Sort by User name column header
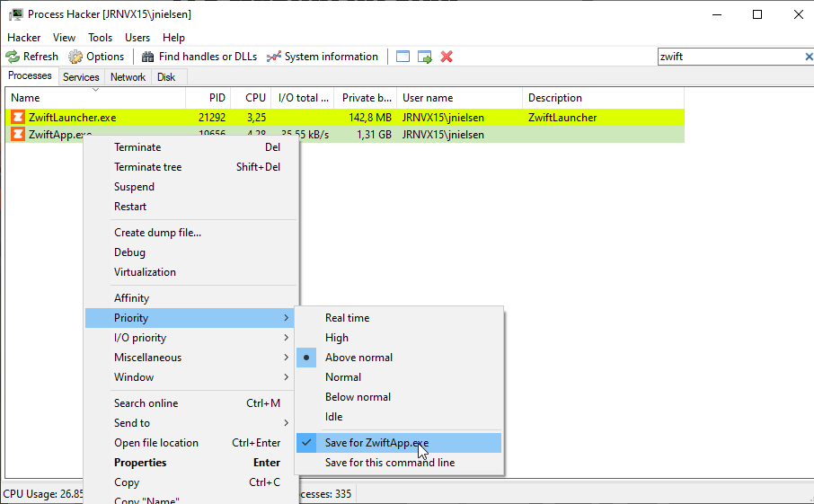814x504 pixels. [x=459, y=98]
